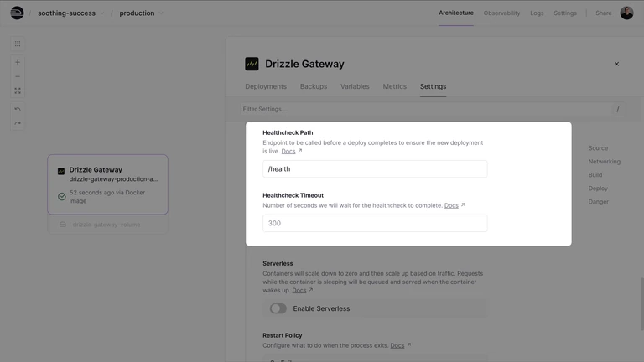Open the production environment dropdown
644x362 pixels.
(x=141, y=13)
